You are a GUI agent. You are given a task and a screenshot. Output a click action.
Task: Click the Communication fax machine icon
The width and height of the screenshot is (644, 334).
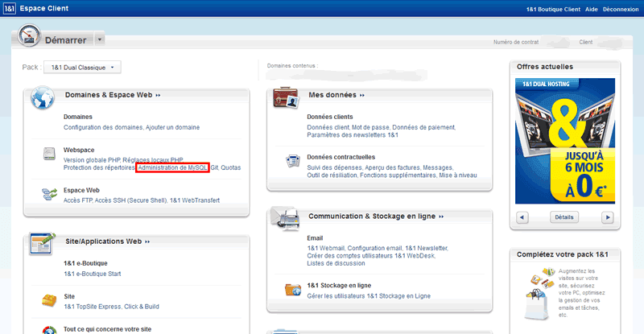(286, 219)
